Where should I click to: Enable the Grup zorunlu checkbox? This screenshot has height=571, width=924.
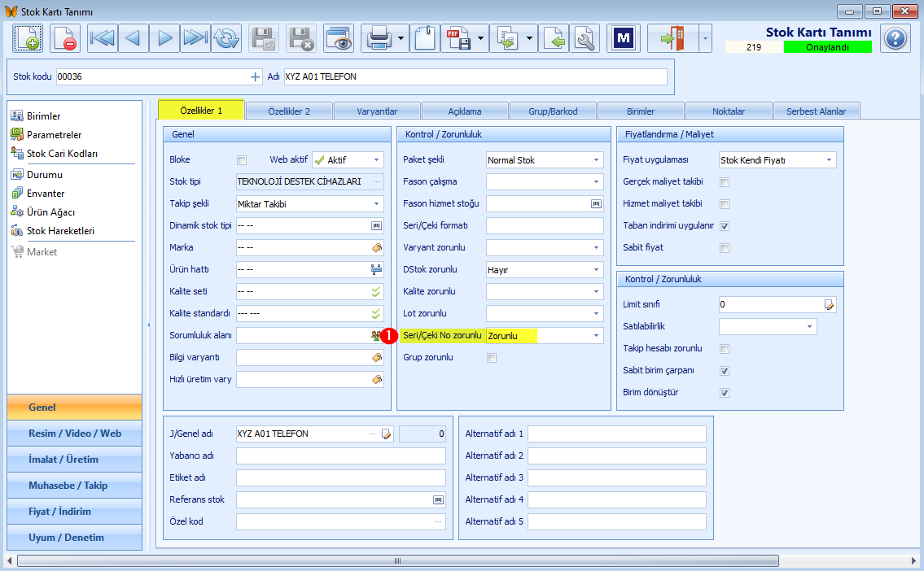492,358
